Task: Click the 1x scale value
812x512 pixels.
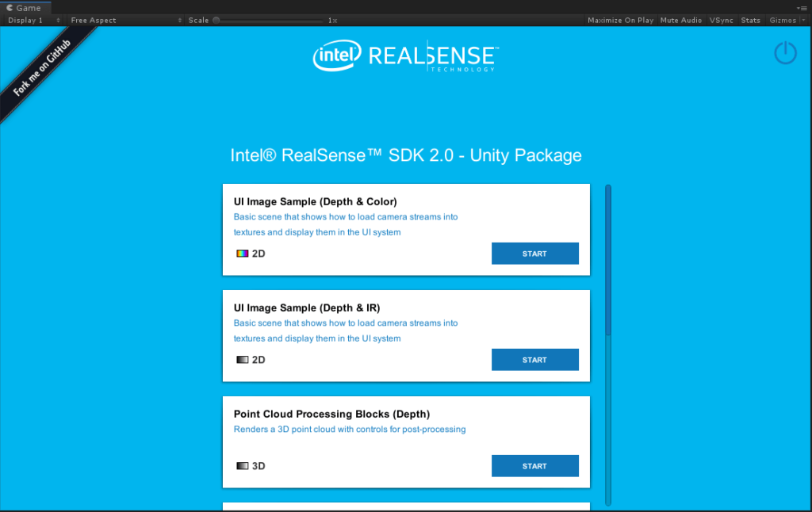Action: pos(332,20)
